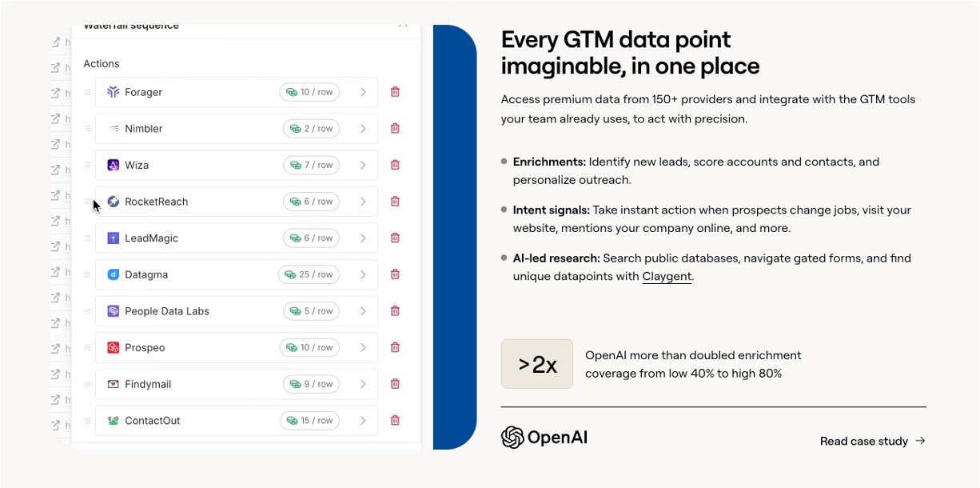Click the trash icon beside Wiza

[x=395, y=165]
